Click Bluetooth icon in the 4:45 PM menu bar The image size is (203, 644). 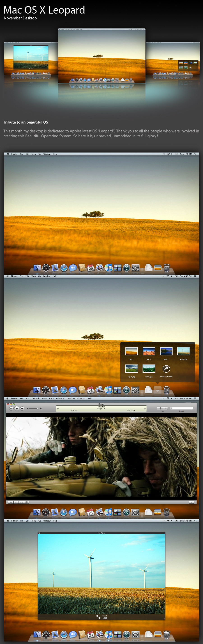coord(164,521)
